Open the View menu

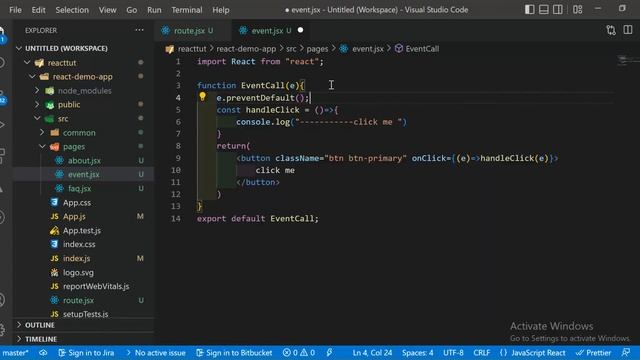coord(107,10)
